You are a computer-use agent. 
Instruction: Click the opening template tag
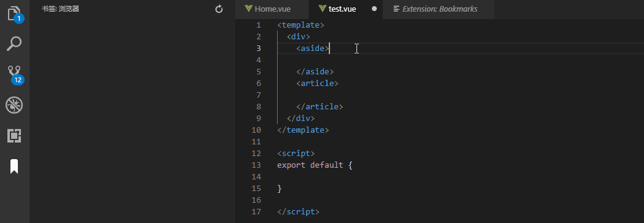click(300, 25)
